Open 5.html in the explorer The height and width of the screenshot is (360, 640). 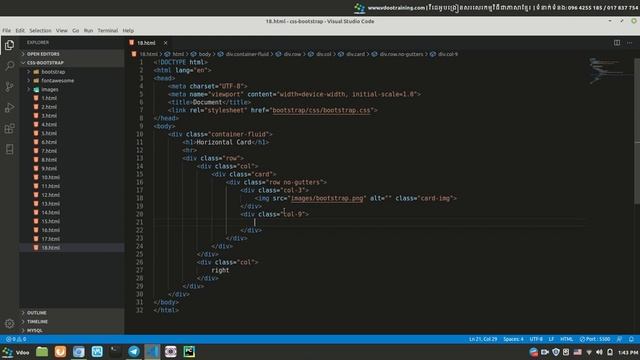coord(49,133)
